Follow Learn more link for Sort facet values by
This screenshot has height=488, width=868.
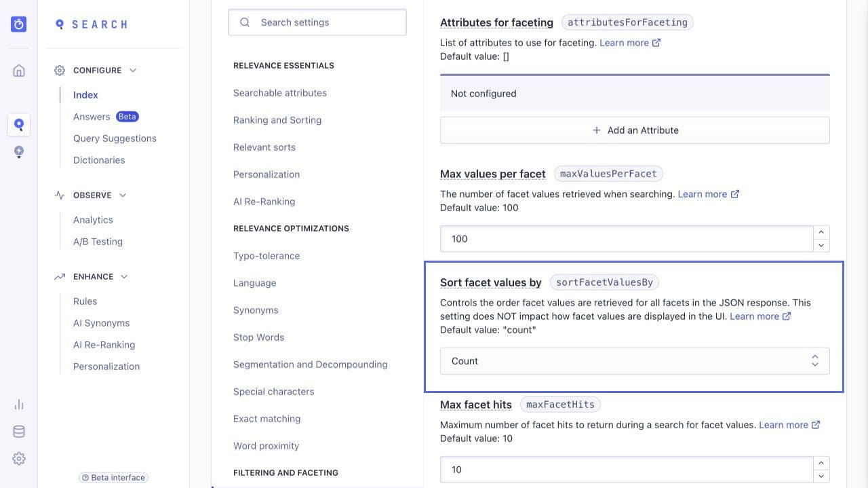pos(754,316)
